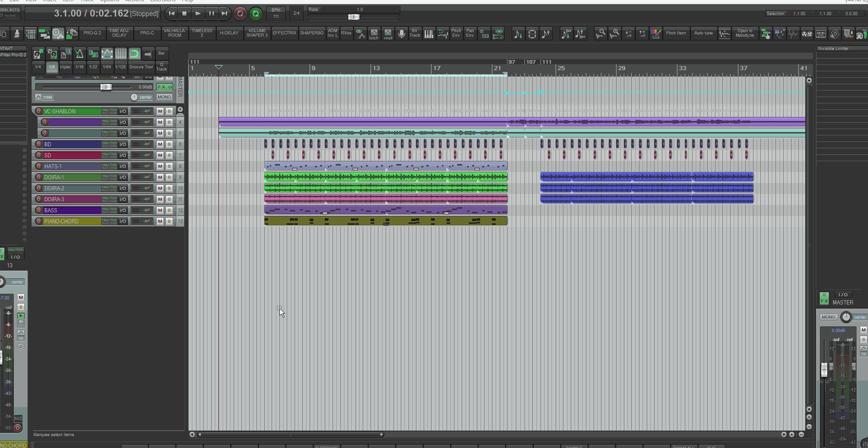Click the Pitch Item toolbar button

(x=676, y=33)
